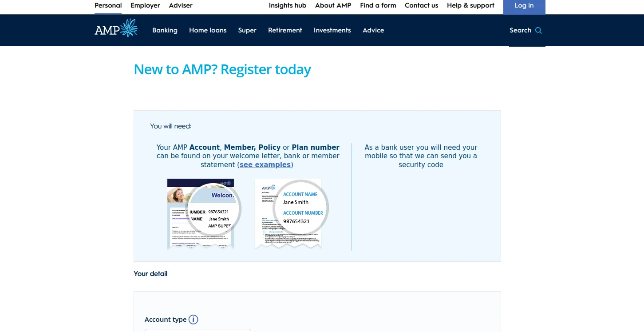Image resolution: width=644 pixels, height=332 pixels.
Task: Click the bank user security code text
Action: tap(421, 156)
